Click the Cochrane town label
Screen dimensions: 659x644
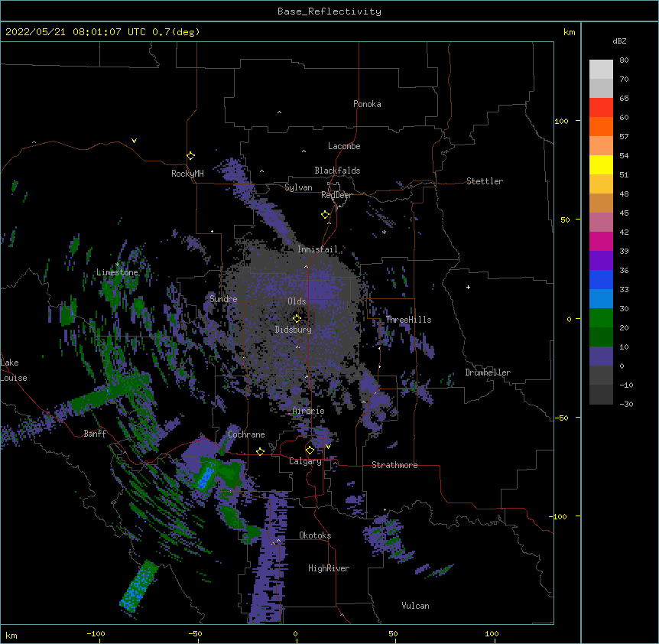246,434
